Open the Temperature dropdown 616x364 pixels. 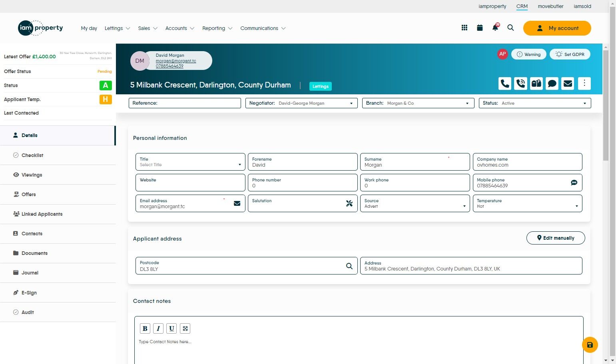coord(527,204)
